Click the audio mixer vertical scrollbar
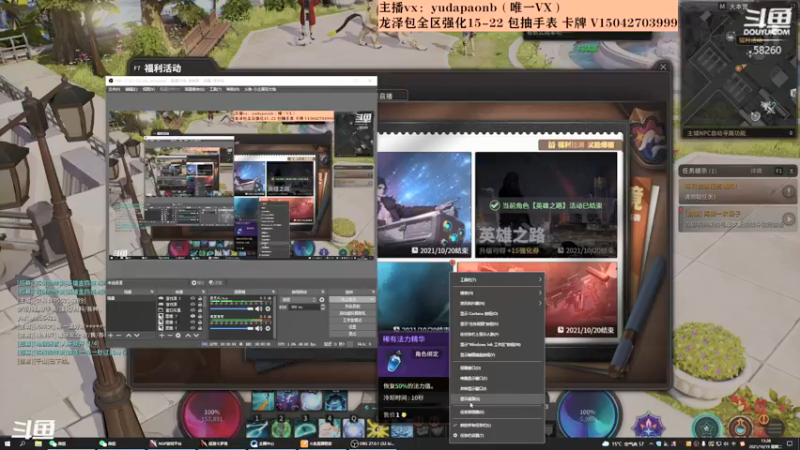This screenshot has width=800, height=450. tap(274, 317)
